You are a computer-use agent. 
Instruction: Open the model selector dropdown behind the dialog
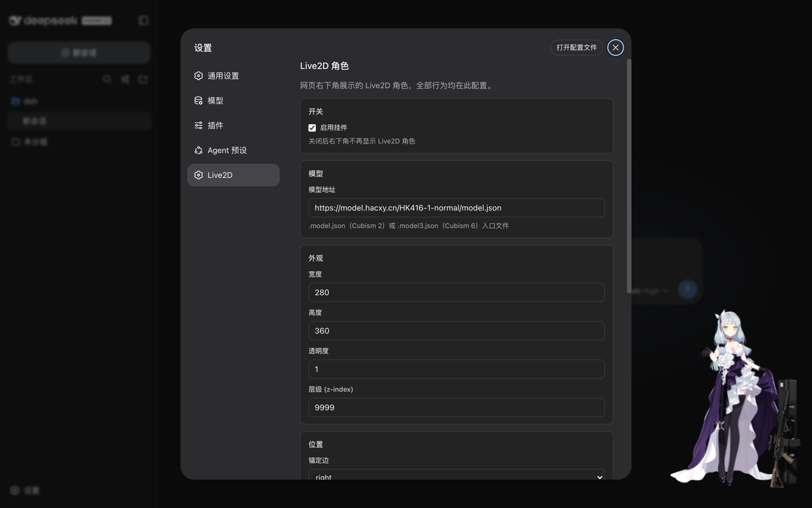pos(650,291)
